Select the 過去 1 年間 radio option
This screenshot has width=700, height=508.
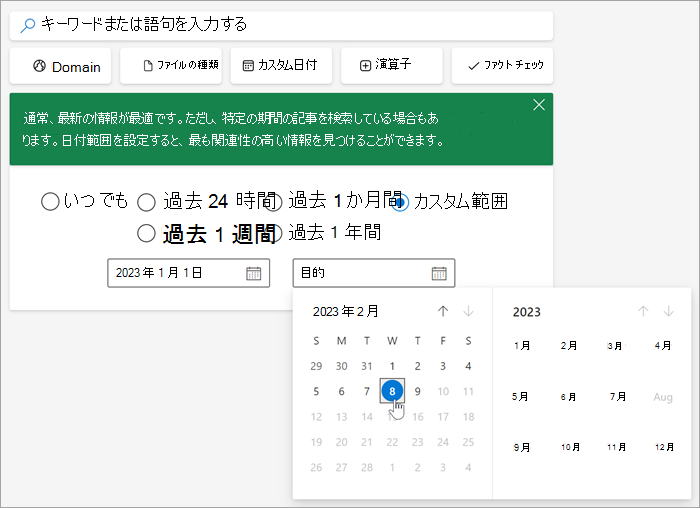tap(276, 233)
